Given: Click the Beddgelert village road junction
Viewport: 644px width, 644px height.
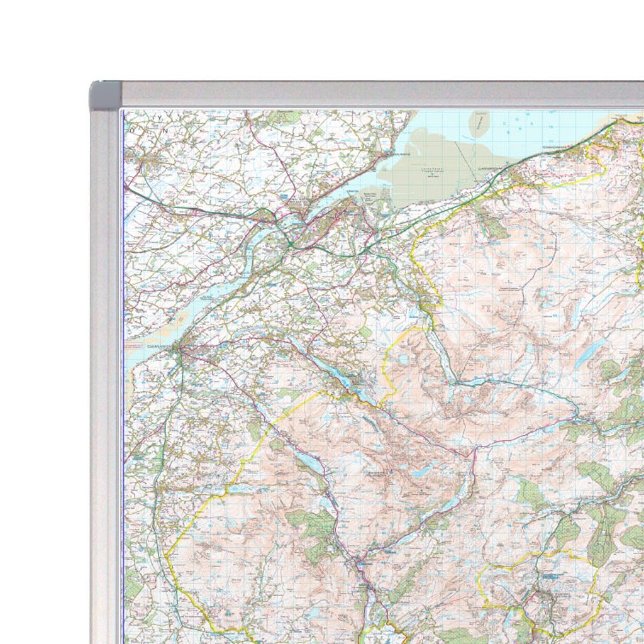Looking at the screenshot, I should 360,562.
